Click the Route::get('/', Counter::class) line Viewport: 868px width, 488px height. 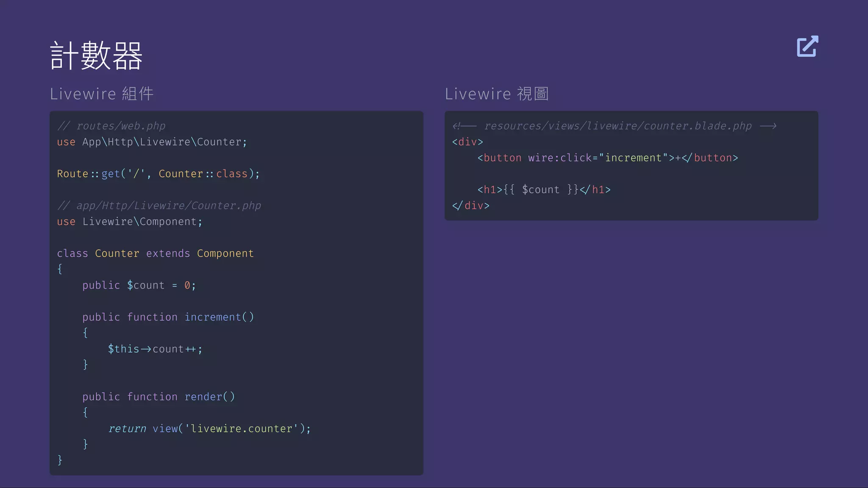tap(158, 174)
